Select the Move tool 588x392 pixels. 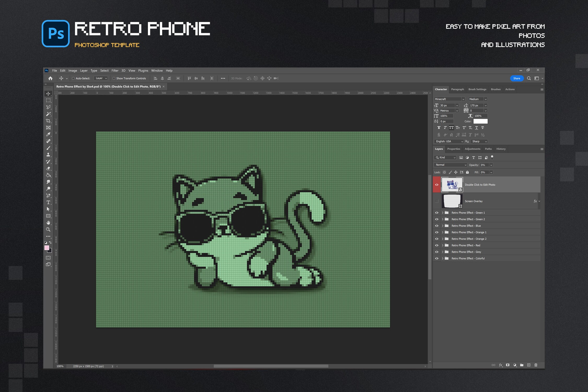[x=48, y=93]
